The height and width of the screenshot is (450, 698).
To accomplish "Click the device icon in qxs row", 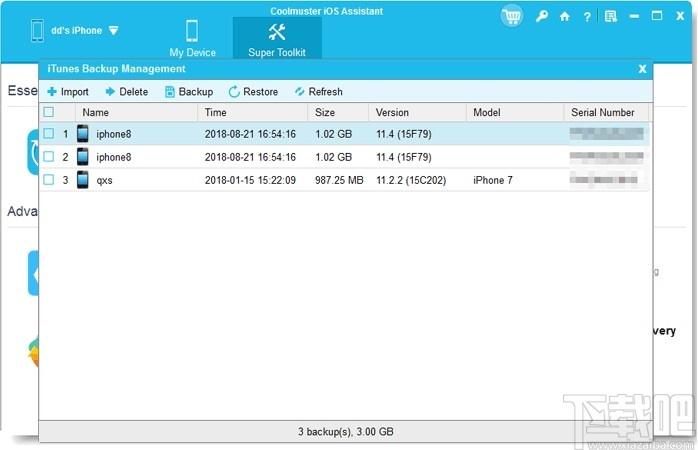I will click(82, 180).
